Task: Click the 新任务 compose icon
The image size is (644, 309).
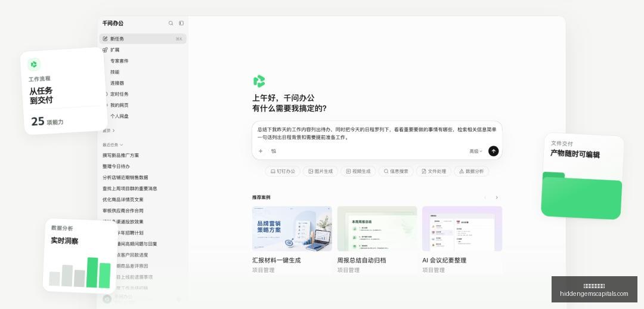Action: 105,39
